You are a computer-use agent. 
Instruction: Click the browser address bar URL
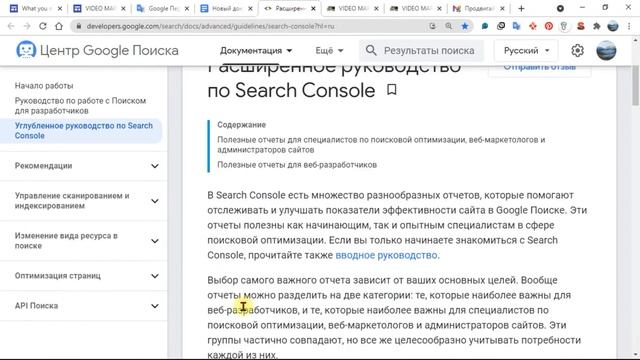211,26
